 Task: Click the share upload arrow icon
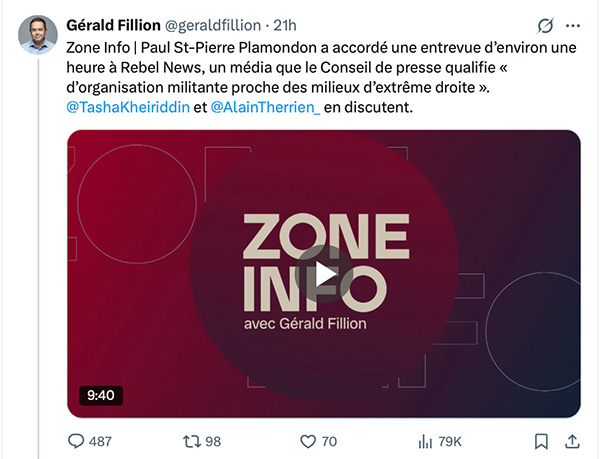tap(573, 441)
